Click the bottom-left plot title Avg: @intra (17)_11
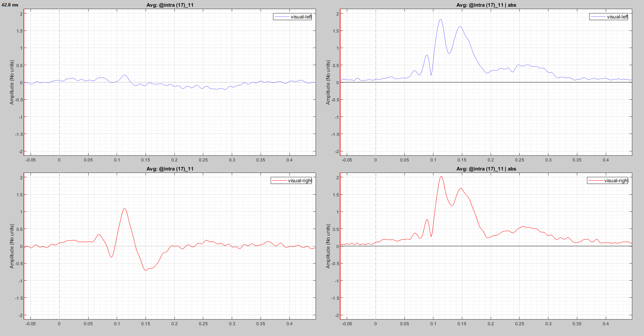 [170, 169]
